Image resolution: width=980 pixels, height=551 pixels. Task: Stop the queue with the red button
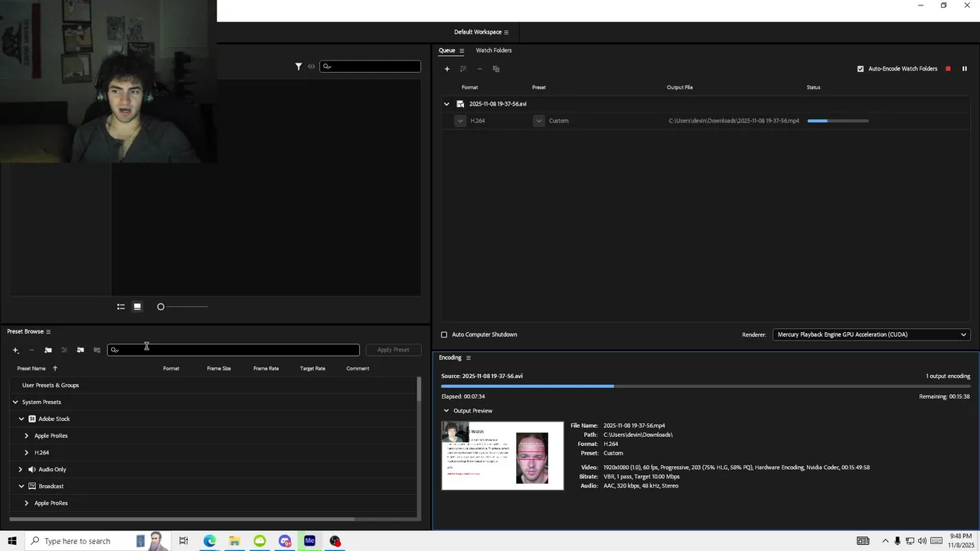[948, 69]
